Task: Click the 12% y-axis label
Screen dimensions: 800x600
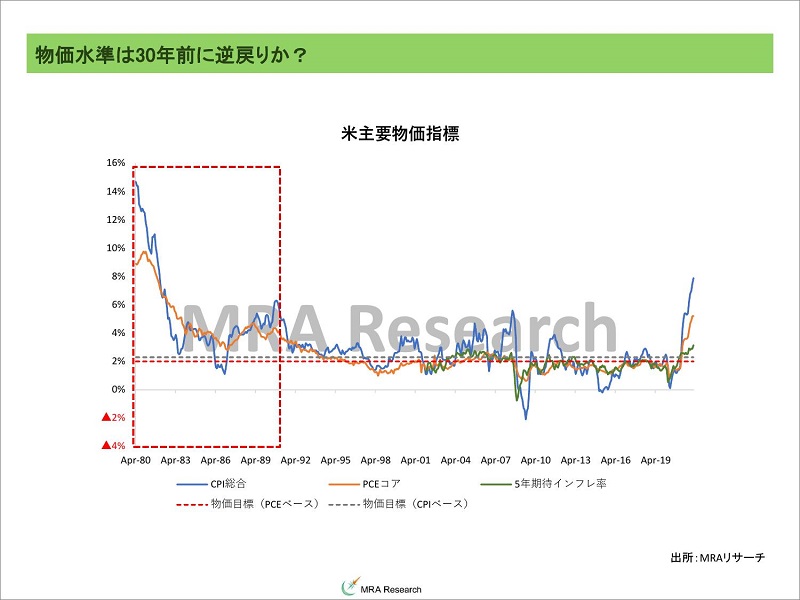Action: (116, 219)
